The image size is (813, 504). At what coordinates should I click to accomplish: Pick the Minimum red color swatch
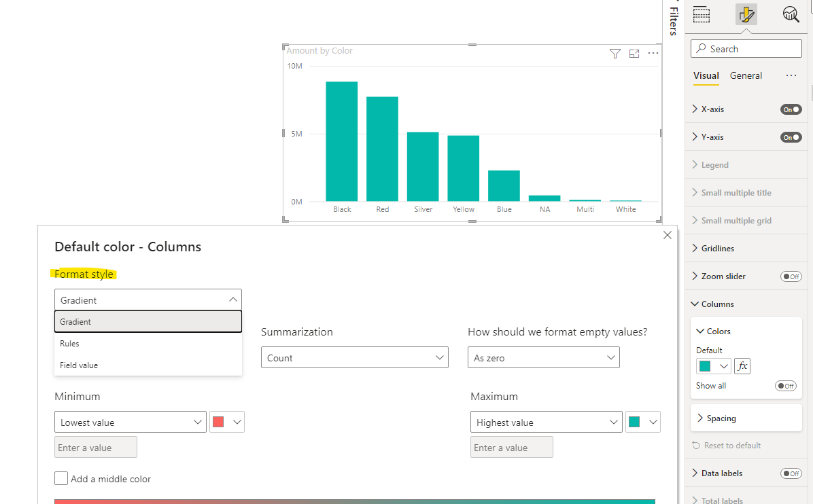tap(226, 422)
